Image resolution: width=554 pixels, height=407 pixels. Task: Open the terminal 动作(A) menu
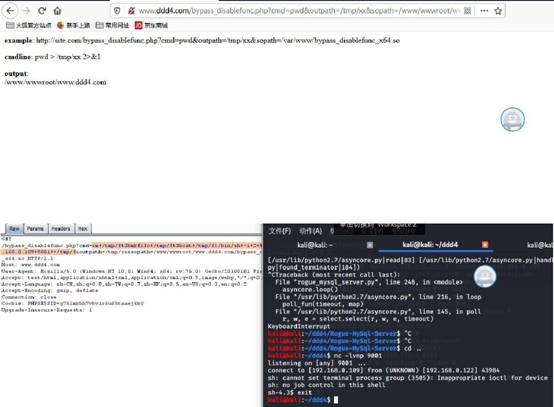click(311, 231)
